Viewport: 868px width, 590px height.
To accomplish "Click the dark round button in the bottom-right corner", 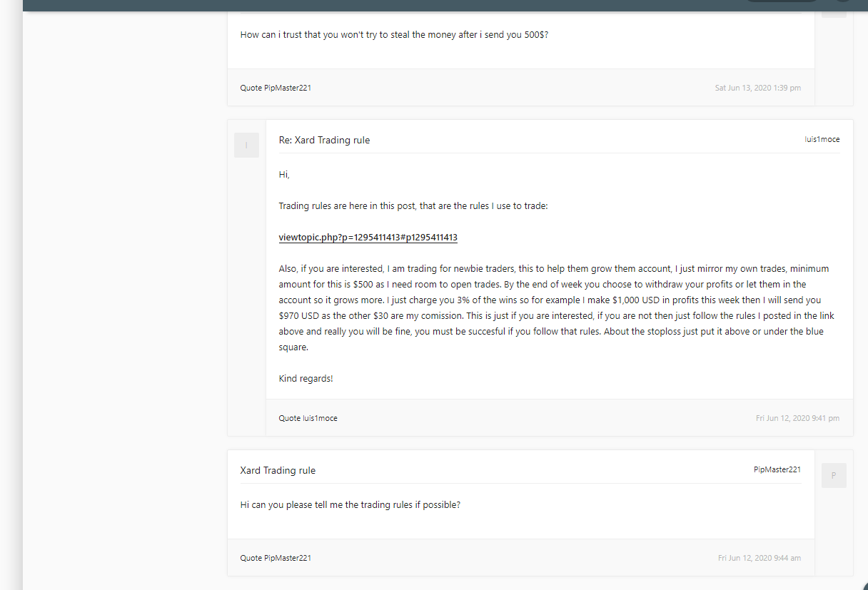I will click(864, 586).
